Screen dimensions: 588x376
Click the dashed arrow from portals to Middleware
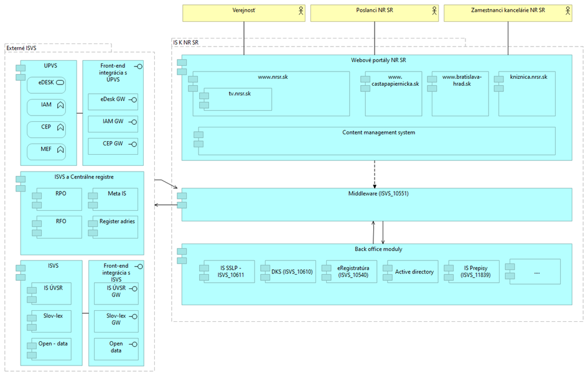[x=374, y=174]
